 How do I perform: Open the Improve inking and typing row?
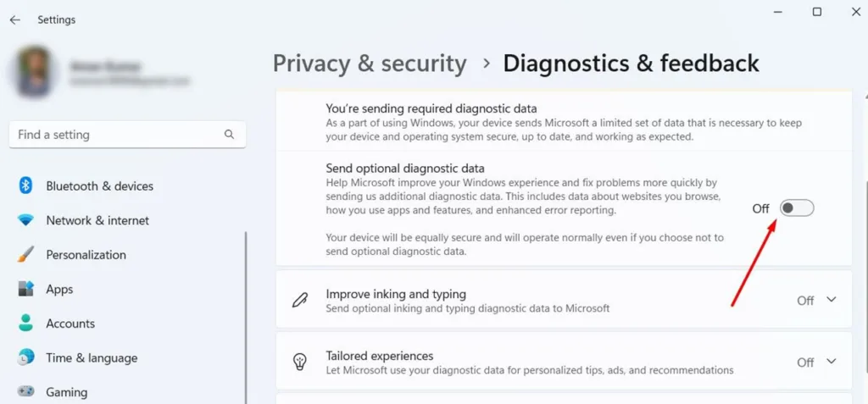[564, 300]
